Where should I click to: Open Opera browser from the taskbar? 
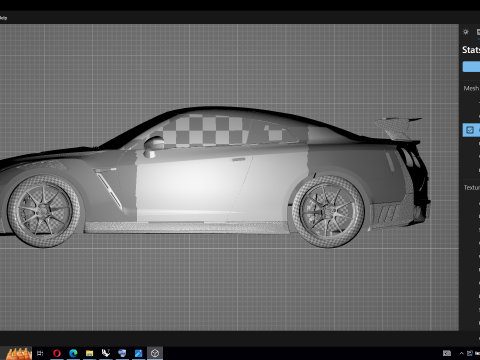pyautogui.click(x=57, y=353)
